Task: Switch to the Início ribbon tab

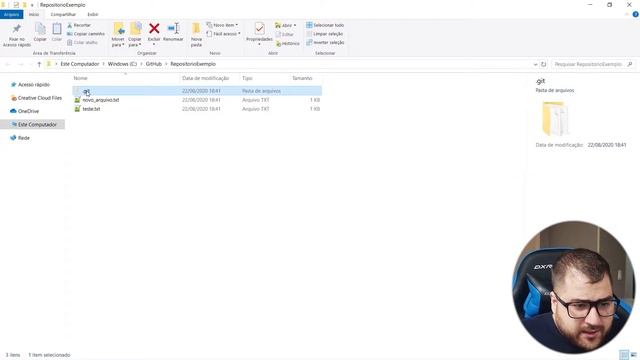Action: pos(34,14)
